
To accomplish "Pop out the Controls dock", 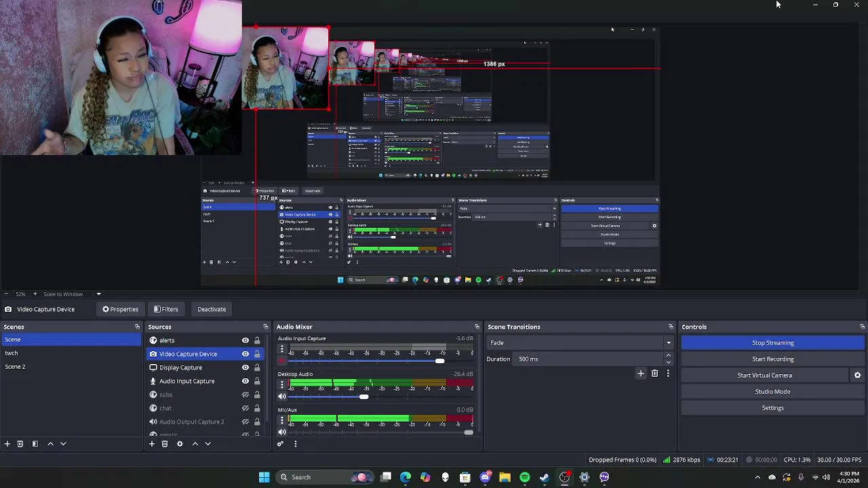I will coord(862,327).
